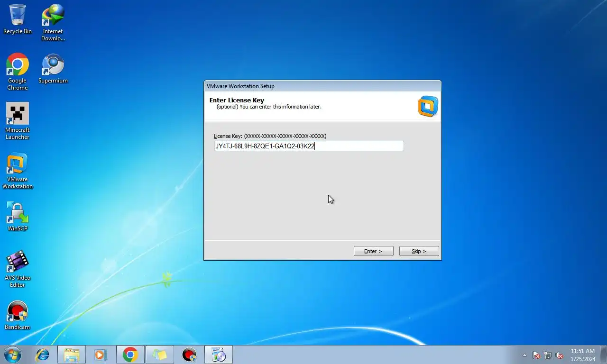This screenshot has height=364, width=607.
Task: Click the Skip > button in VMware Setup
Action: [x=419, y=251]
